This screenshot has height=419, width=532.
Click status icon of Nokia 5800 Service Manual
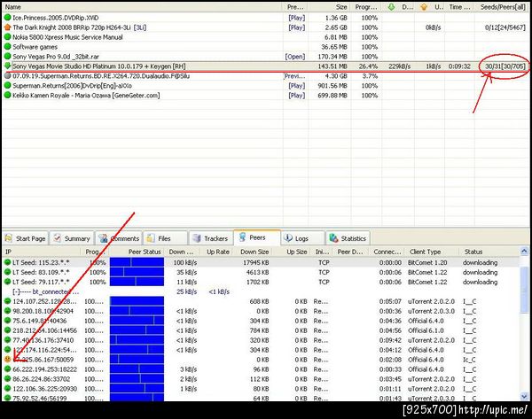[7, 37]
